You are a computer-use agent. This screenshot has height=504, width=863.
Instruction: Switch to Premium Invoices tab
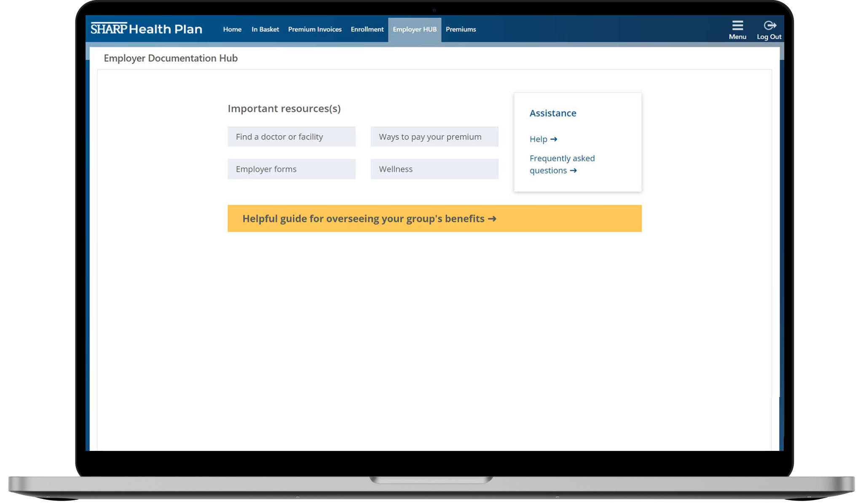[x=315, y=29]
